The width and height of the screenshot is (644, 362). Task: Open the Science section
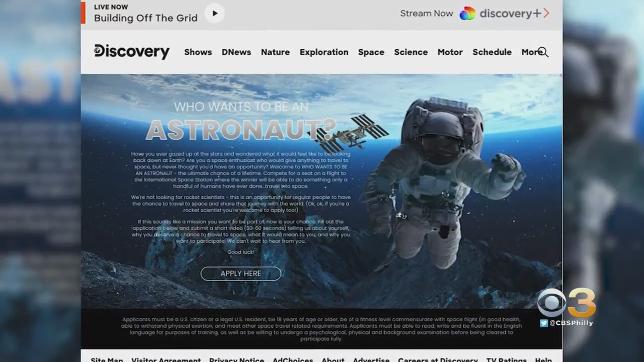coord(411,52)
